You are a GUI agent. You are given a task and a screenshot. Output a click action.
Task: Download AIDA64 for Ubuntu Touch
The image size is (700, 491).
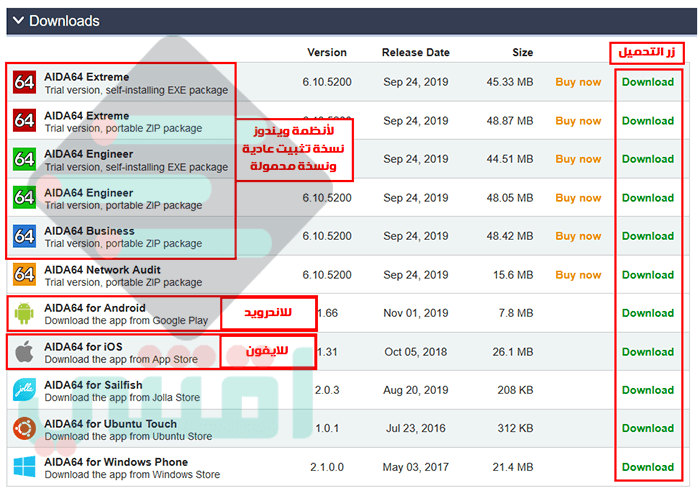(648, 429)
